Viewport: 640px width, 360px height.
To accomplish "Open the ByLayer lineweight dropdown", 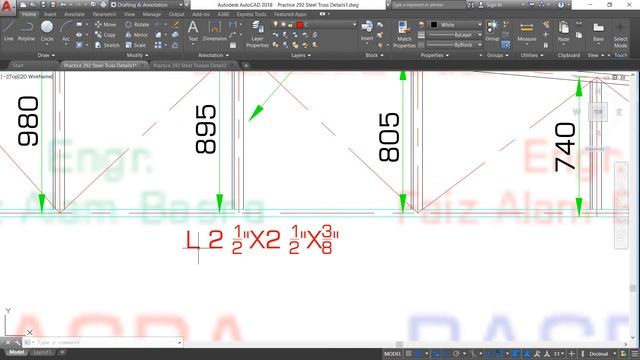I will click(x=454, y=35).
